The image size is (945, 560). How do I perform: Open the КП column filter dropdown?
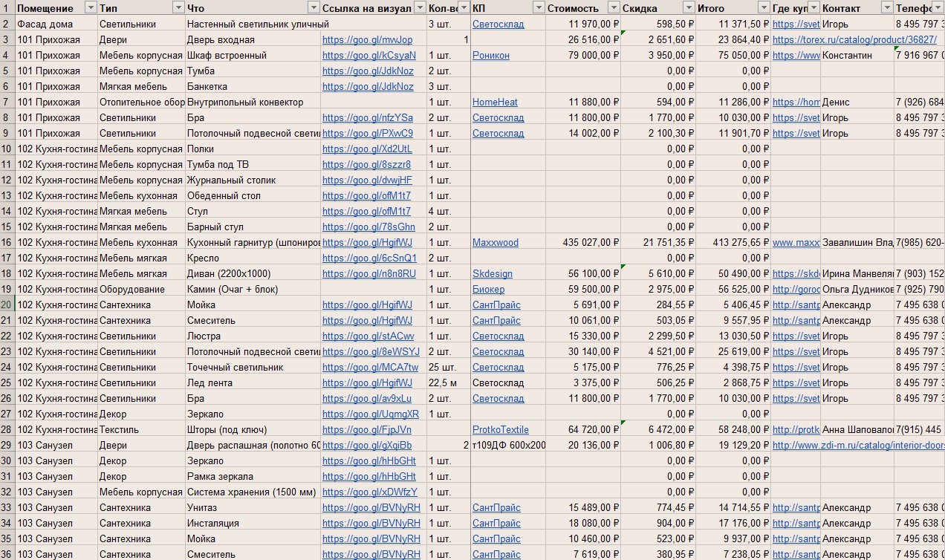pyautogui.click(x=539, y=7)
